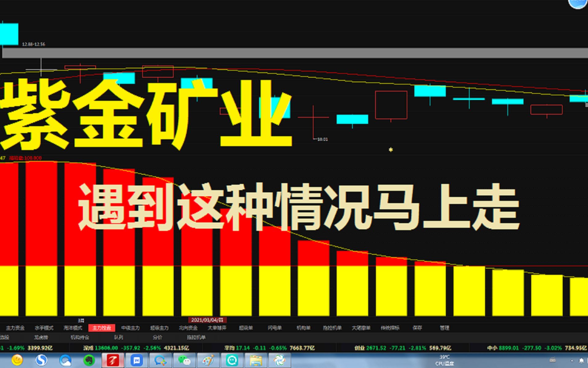The image size is (588, 368).
Task: Select 队列 in the lower tab row
Action: (118, 338)
